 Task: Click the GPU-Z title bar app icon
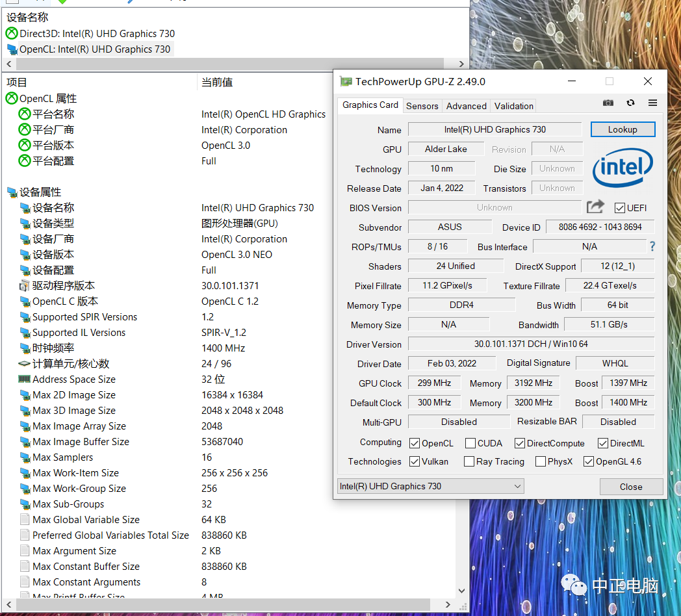tap(346, 81)
